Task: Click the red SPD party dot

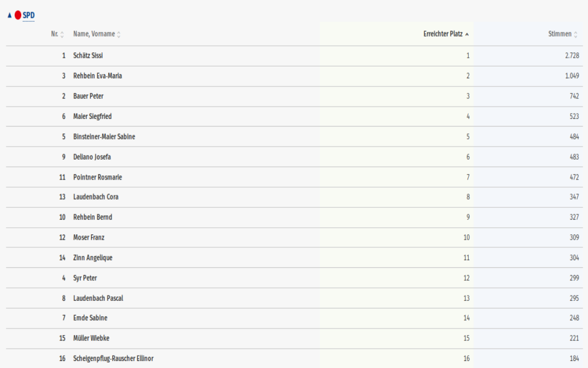Action: coord(18,15)
